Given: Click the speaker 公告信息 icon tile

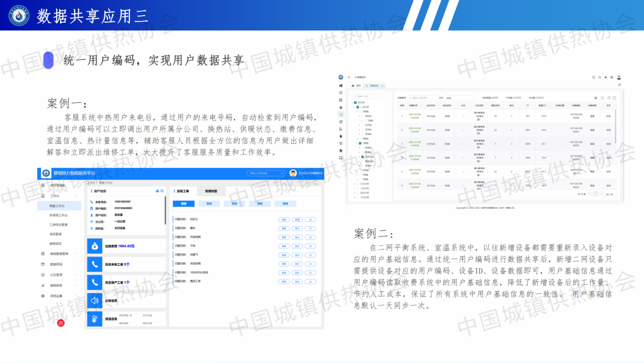Looking at the screenshot, I should tap(94, 301).
